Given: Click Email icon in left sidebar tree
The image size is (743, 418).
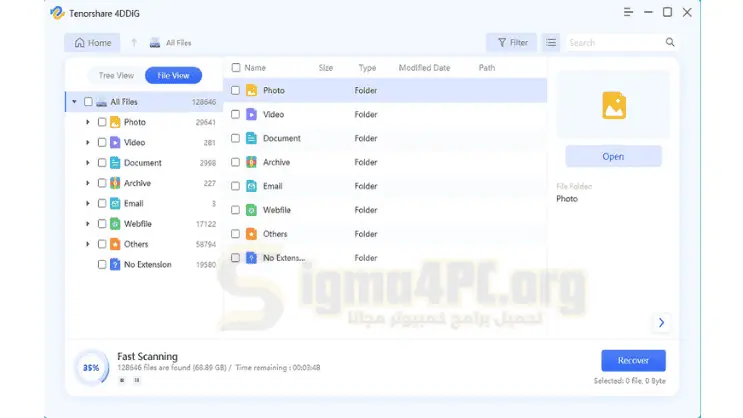Looking at the screenshot, I should pyautogui.click(x=115, y=203).
